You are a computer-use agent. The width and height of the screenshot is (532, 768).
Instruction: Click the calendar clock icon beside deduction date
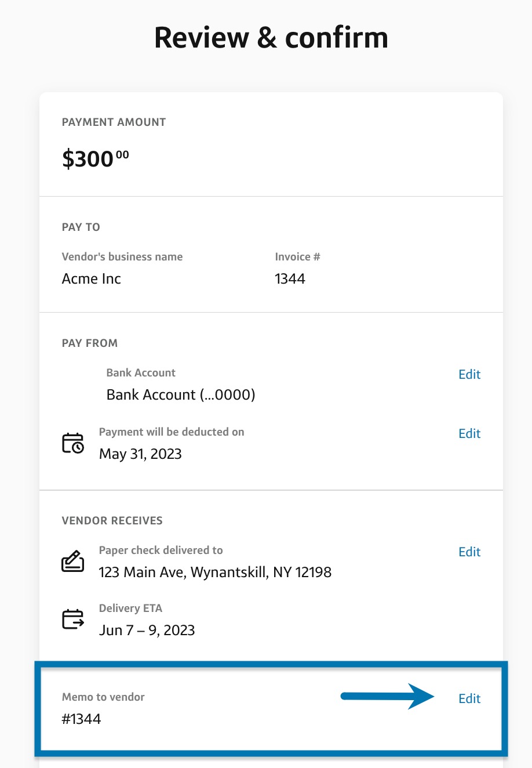pyautogui.click(x=73, y=443)
